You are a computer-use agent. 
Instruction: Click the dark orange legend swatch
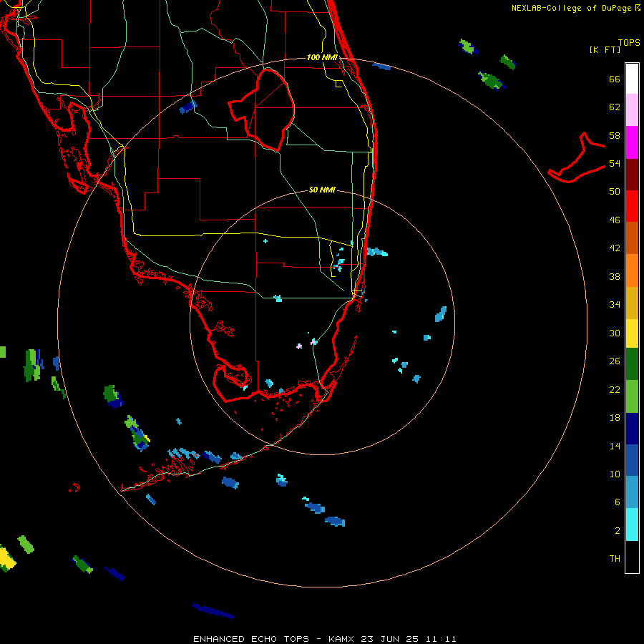pos(632,238)
